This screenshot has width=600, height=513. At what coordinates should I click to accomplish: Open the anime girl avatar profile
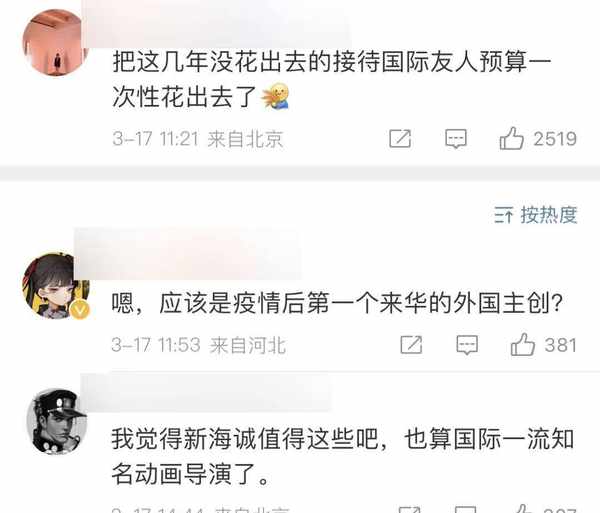click(x=56, y=285)
